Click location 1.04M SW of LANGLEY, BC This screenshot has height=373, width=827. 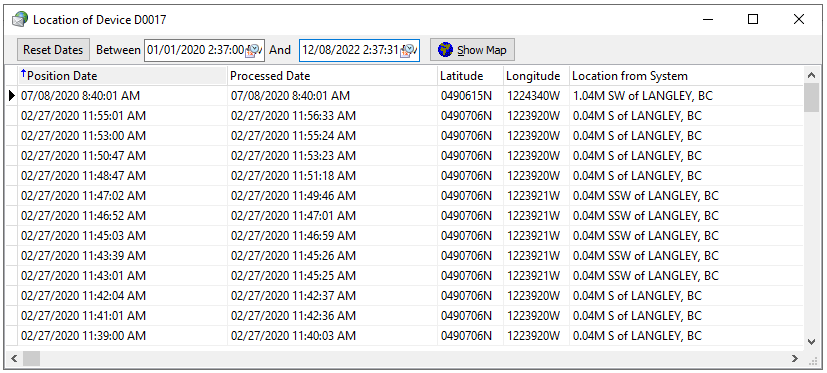pyautogui.click(x=687, y=96)
